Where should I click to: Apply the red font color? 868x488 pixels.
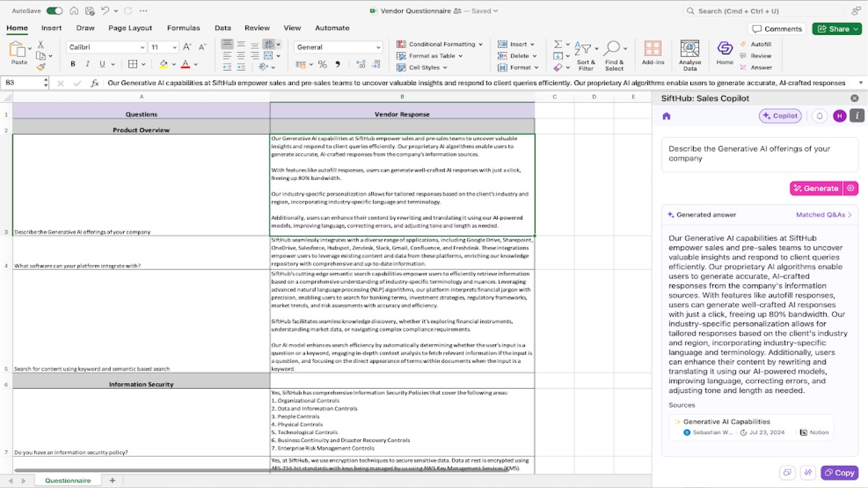pos(185,64)
